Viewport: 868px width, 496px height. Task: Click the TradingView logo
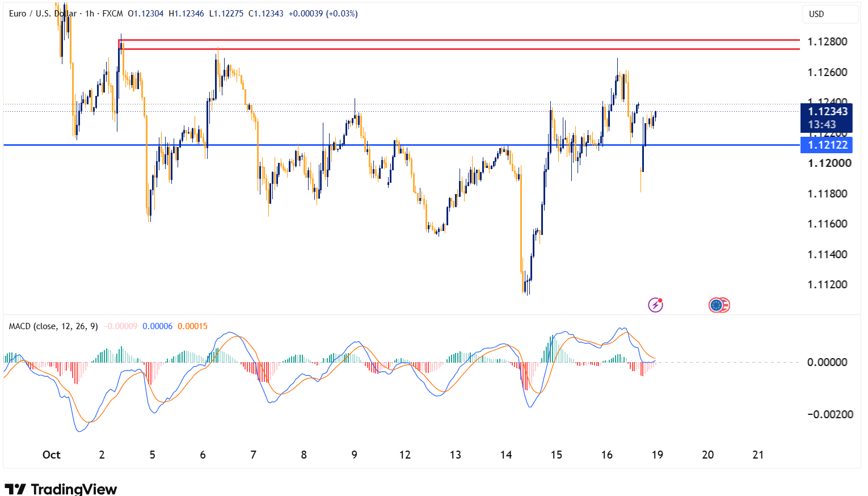(x=61, y=489)
